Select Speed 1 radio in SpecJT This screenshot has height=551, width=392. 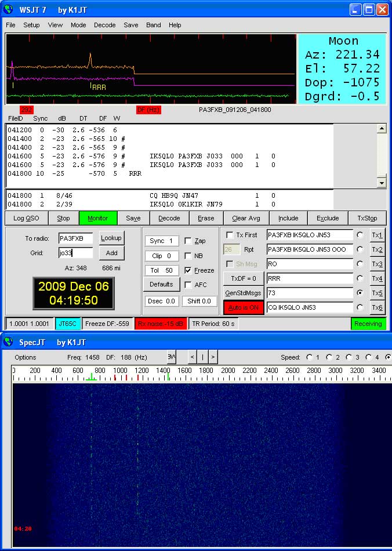pyautogui.click(x=309, y=357)
